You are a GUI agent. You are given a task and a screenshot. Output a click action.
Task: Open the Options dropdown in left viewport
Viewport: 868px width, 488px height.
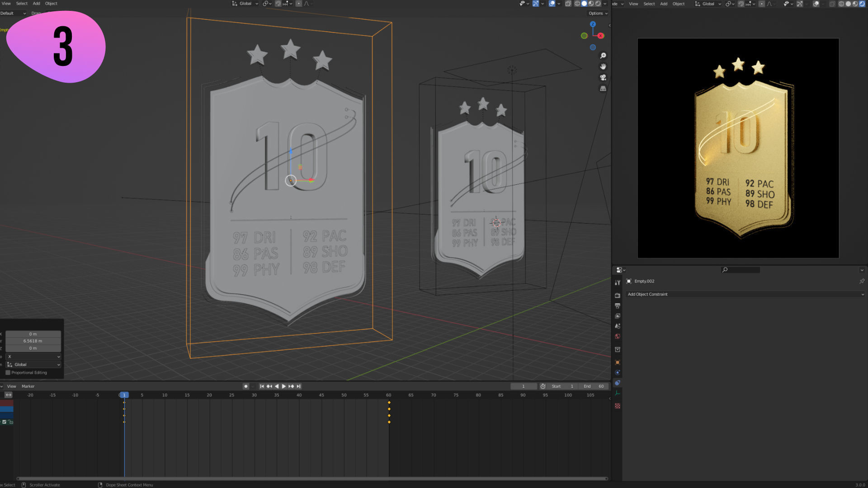point(598,14)
